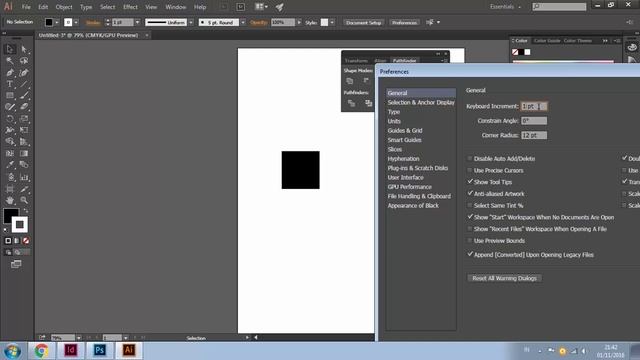
Task: Open the stroke color dropdown in control bar
Action: click(x=76, y=22)
